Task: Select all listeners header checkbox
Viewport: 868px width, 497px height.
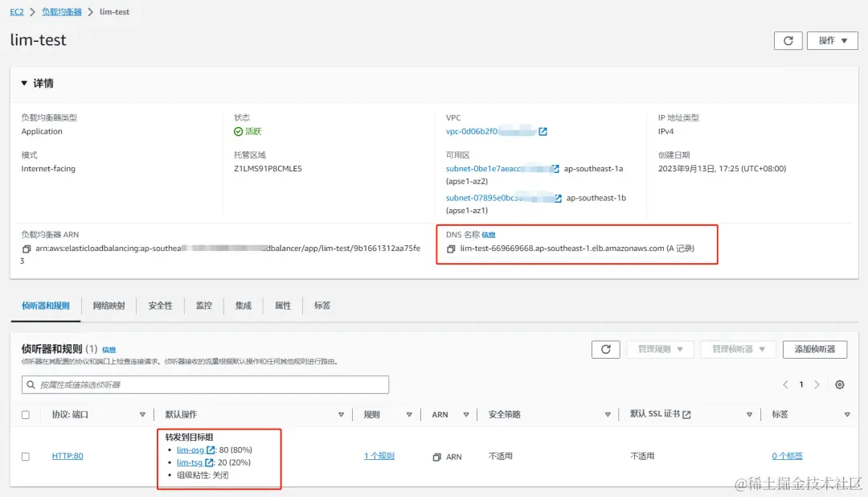Action: click(26, 414)
